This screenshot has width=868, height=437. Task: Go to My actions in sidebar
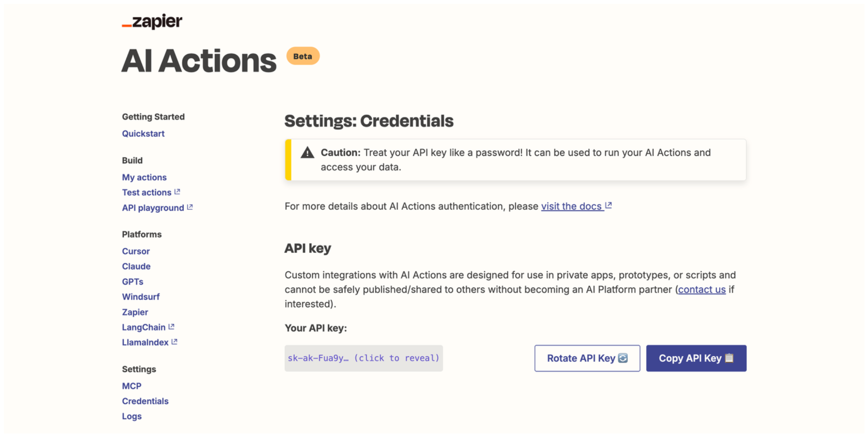[x=144, y=177]
